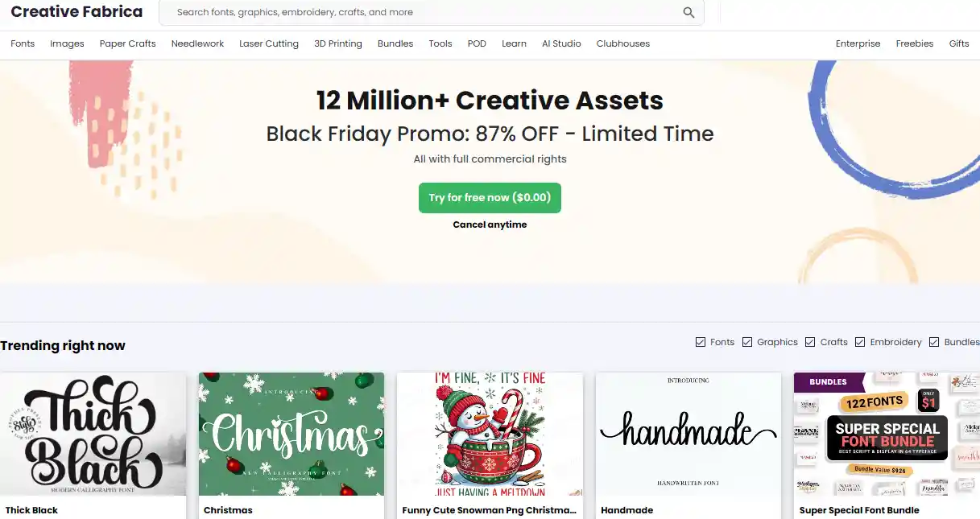
Task: Click the Creative Fabrica logo
Action: pos(76,11)
